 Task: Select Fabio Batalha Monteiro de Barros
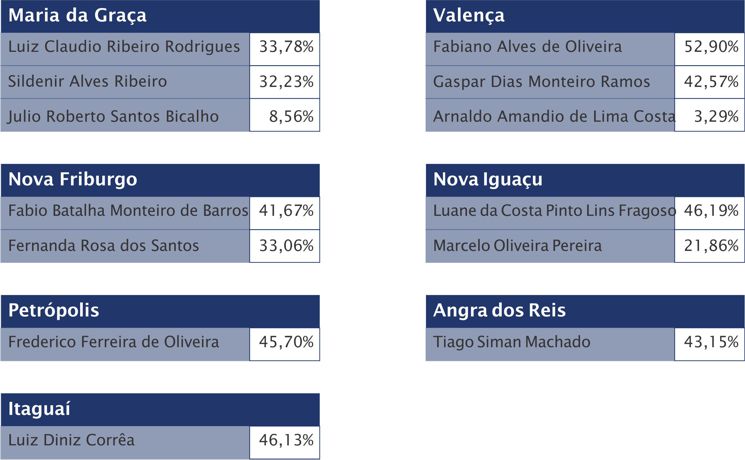click(127, 211)
